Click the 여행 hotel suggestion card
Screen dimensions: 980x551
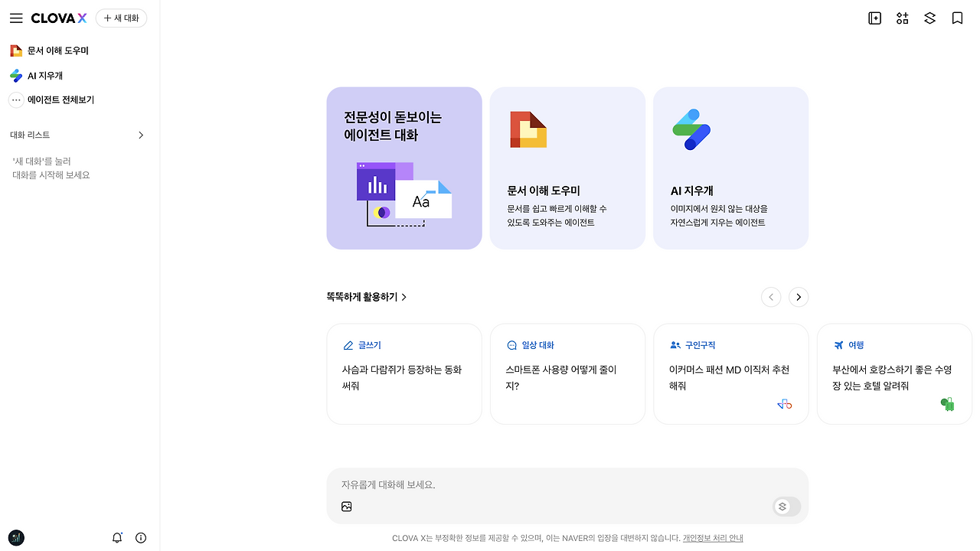coord(894,373)
